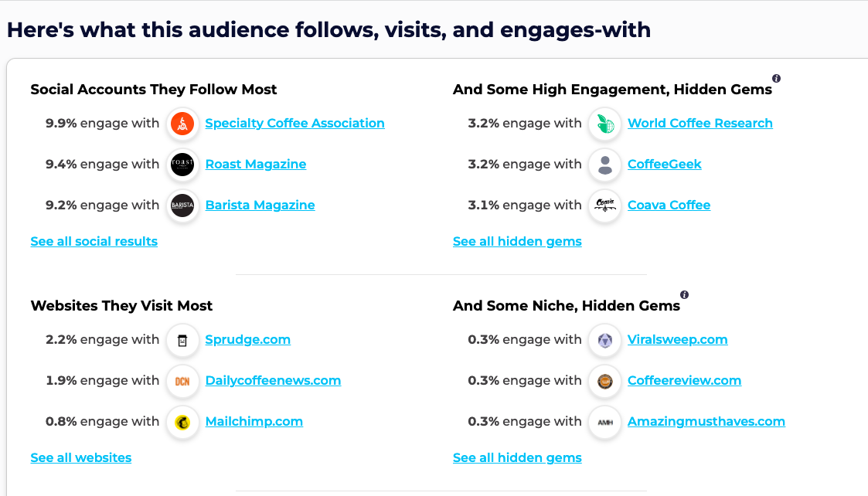
Task: Click the Mailchimp monkey logo icon
Action: click(x=182, y=422)
